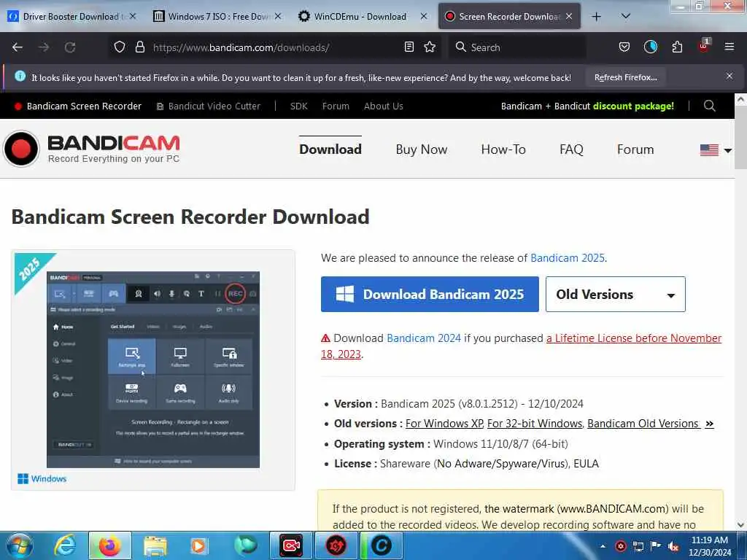The width and height of the screenshot is (747, 560).
Task: Open the Save to Pocket icon
Action: [624, 47]
